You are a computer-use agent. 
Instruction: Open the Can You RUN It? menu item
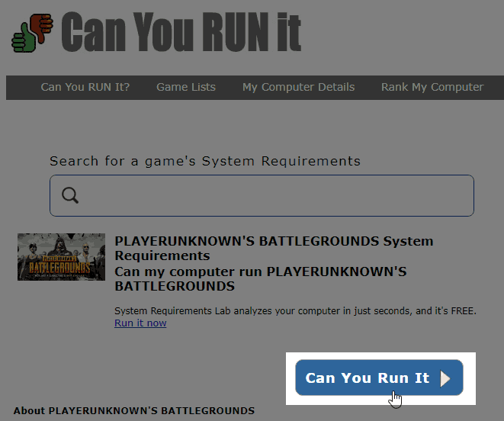pyautogui.click(x=85, y=87)
